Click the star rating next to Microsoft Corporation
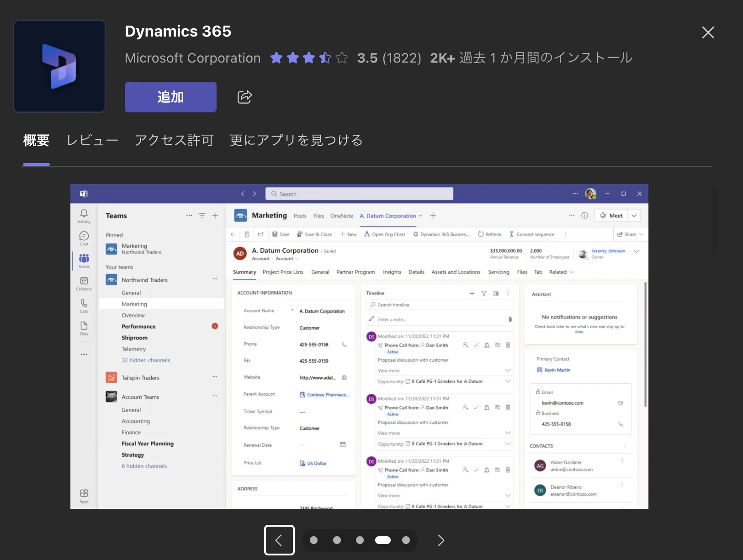 coord(309,58)
